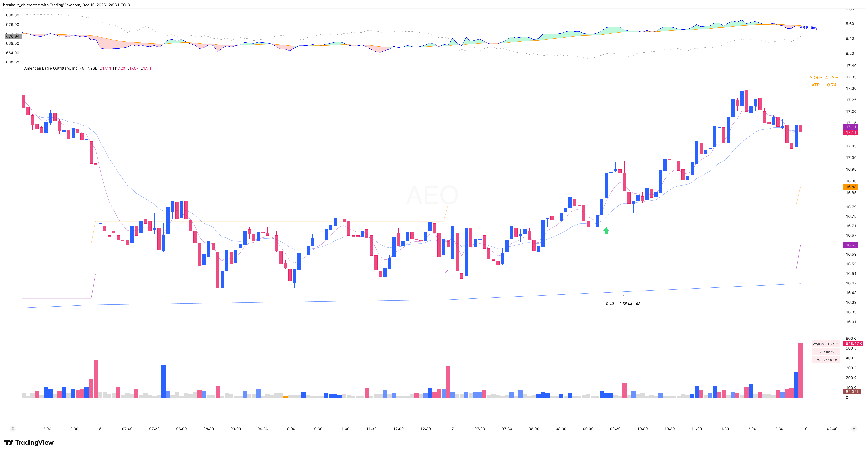The height and width of the screenshot is (452, 868).
Task: Click the Avg$Vol: 1.05 M stat pill
Action: (x=825, y=343)
